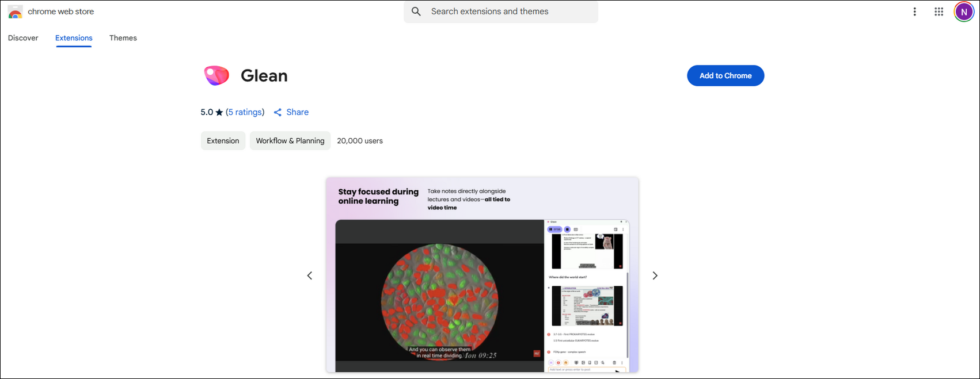Select the Extensions tab
The image size is (980, 379).
point(74,38)
